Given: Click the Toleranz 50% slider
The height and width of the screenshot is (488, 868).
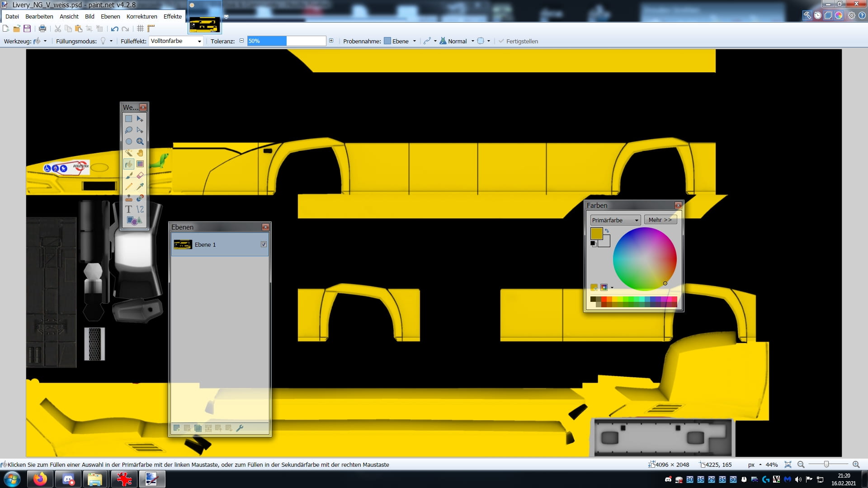Looking at the screenshot, I should point(286,41).
